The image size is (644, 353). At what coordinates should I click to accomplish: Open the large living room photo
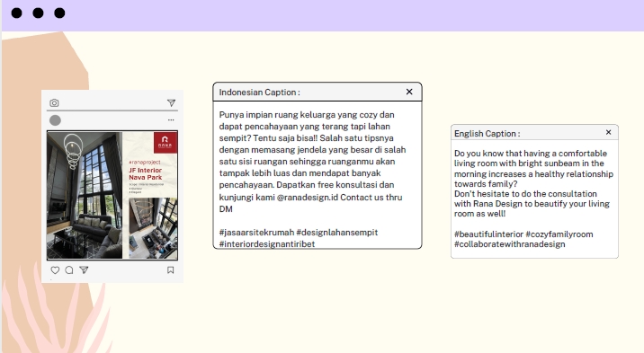pyautogui.click(x=85, y=195)
